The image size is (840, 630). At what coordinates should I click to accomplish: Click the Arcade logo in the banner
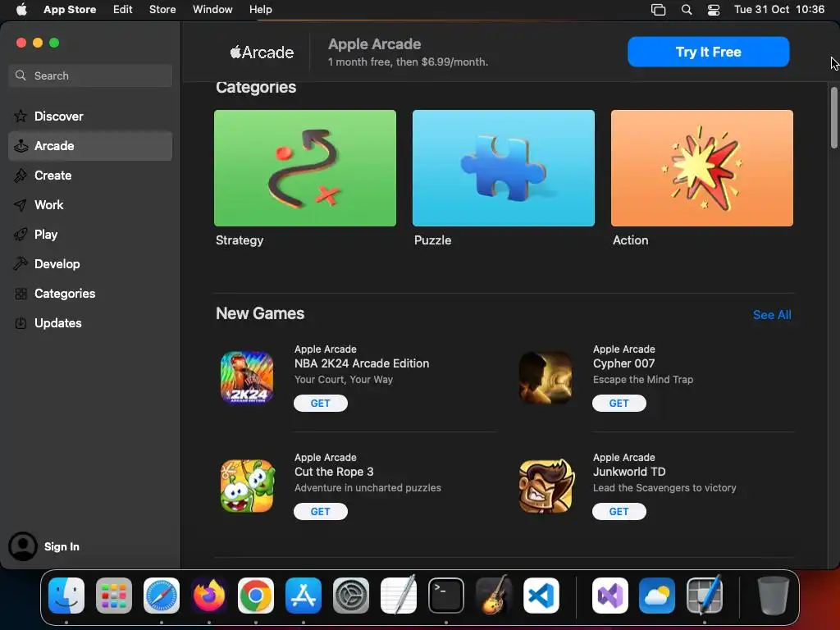click(x=262, y=52)
